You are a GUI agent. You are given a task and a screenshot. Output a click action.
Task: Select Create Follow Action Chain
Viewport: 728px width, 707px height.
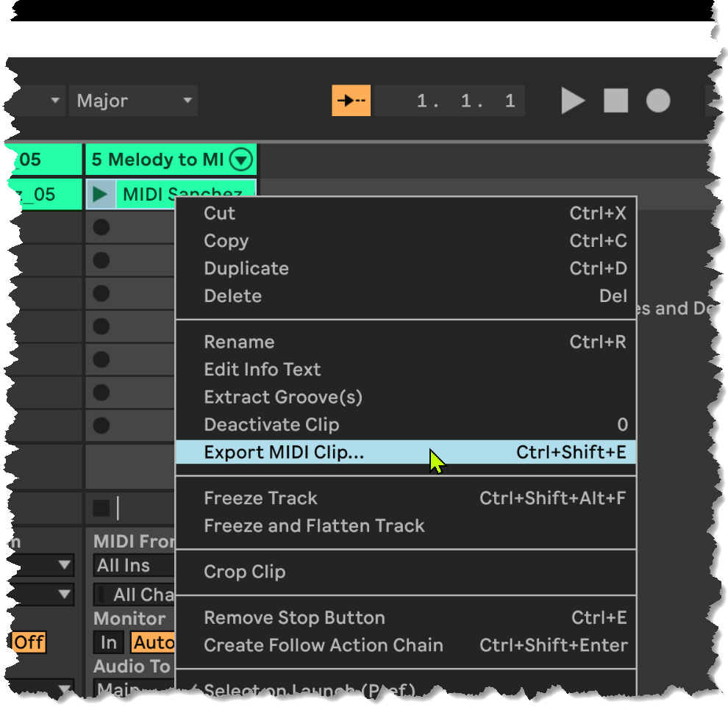(324, 645)
